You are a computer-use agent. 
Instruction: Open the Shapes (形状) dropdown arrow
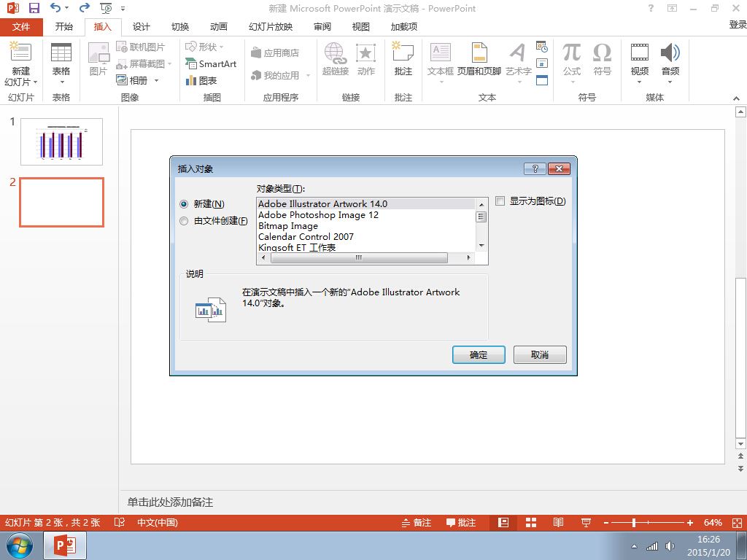(x=221, y=47)
